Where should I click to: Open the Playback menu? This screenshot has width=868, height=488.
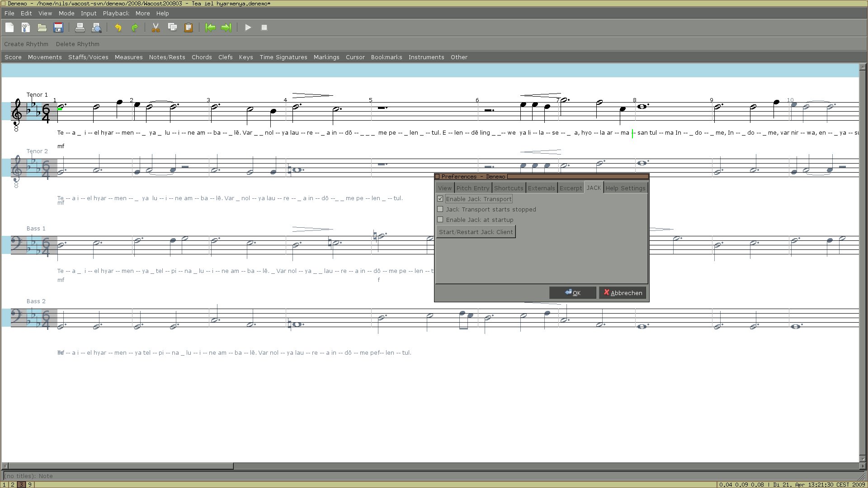[116, 14]
